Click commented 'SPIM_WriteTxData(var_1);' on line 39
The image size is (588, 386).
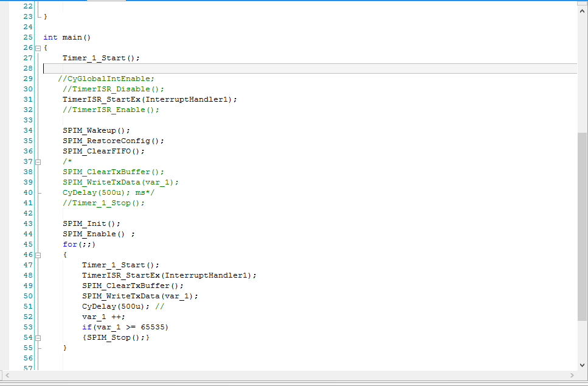click(121, 182)
